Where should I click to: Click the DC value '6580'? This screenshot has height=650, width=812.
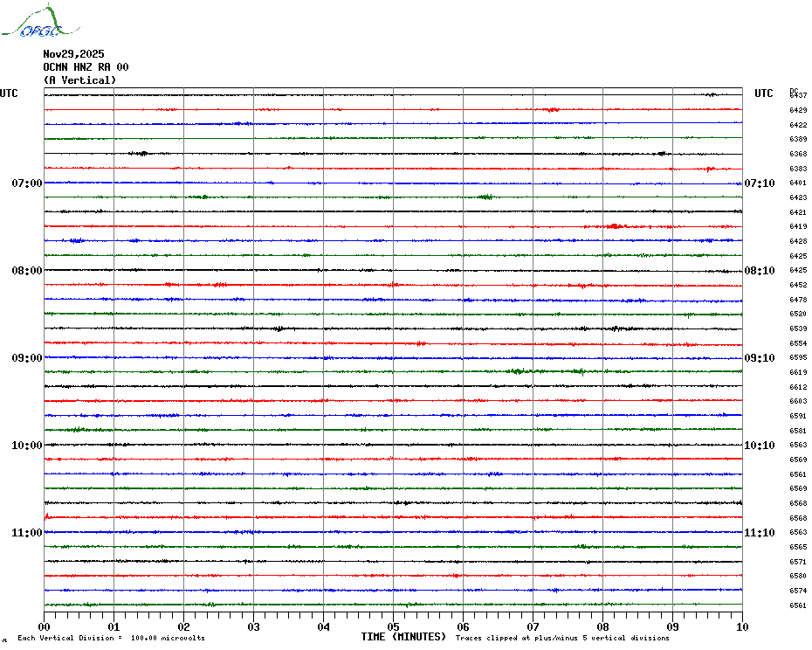pos(799,576)
